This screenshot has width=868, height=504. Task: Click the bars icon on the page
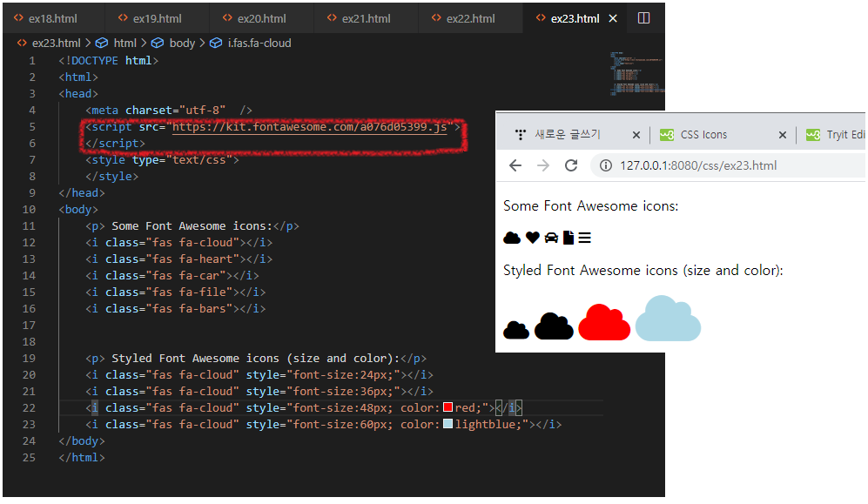584,238
